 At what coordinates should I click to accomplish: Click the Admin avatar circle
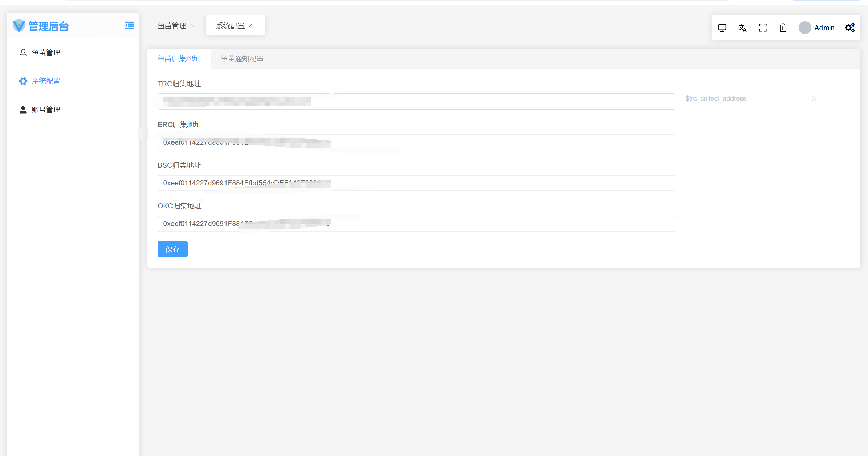coord(805,28)
